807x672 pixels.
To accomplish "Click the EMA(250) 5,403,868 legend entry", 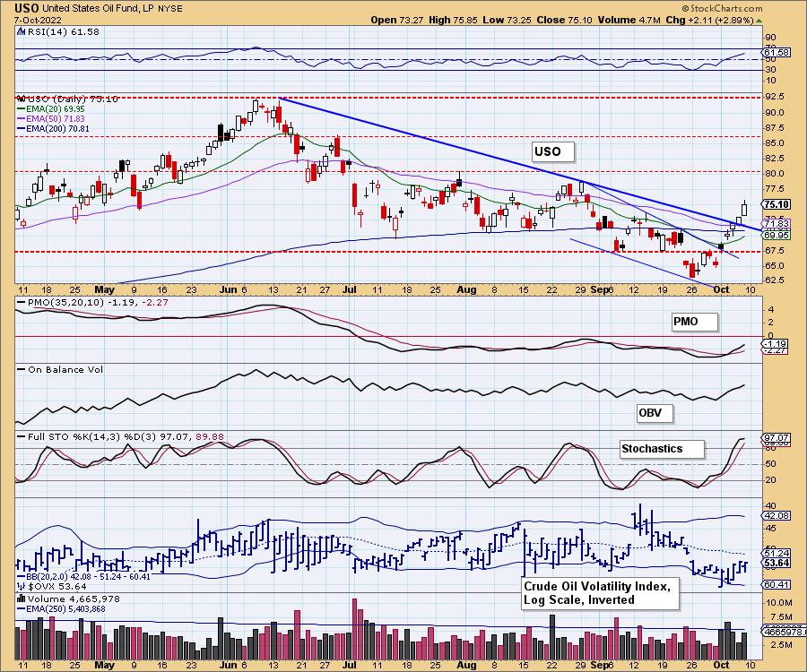I will (x=61, y=608).
